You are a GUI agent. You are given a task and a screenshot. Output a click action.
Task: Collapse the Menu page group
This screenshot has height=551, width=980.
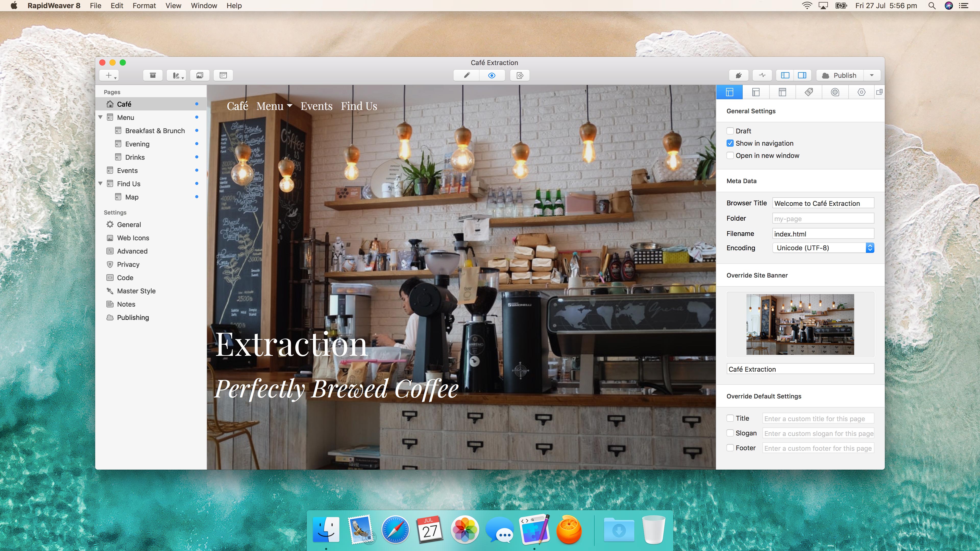[101, 117]
